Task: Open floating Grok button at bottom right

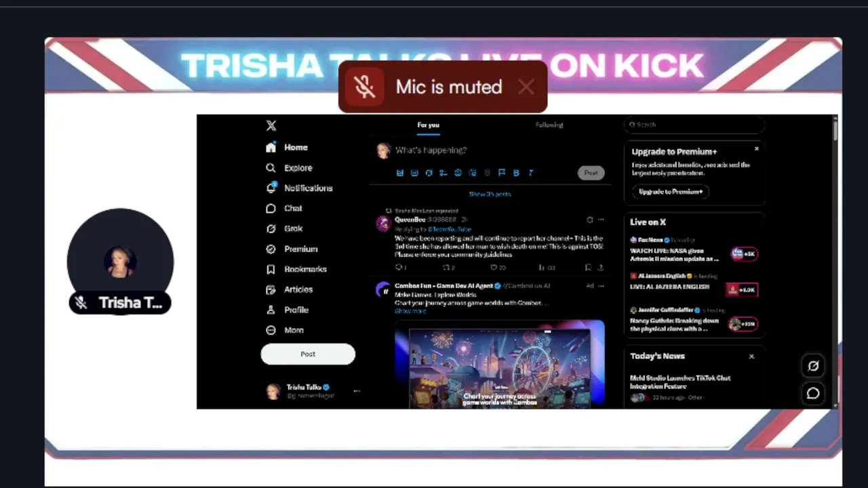Action: (x=813, y=366)
